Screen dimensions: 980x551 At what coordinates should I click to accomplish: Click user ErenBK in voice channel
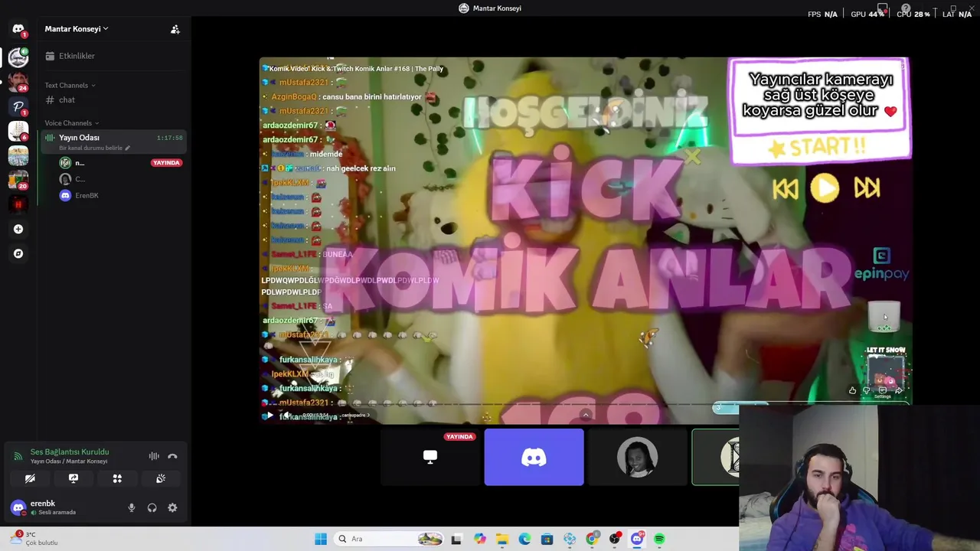120,195
